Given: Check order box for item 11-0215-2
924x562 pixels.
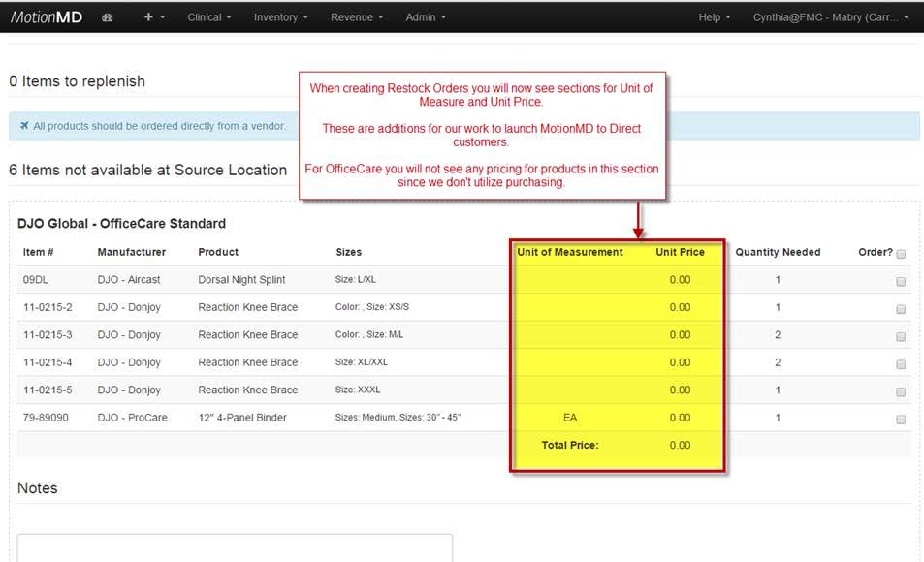Looking at the screenshot, I should click(x=901, y=308).
